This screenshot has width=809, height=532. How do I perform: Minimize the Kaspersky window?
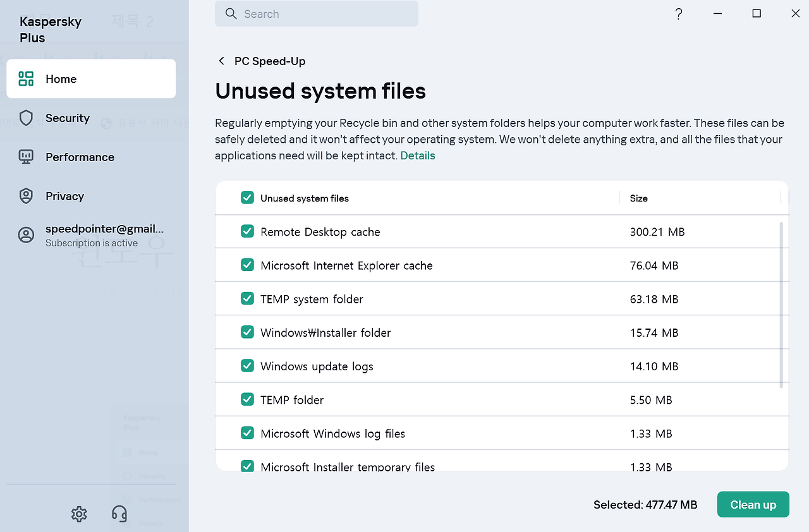coord(718,14)
